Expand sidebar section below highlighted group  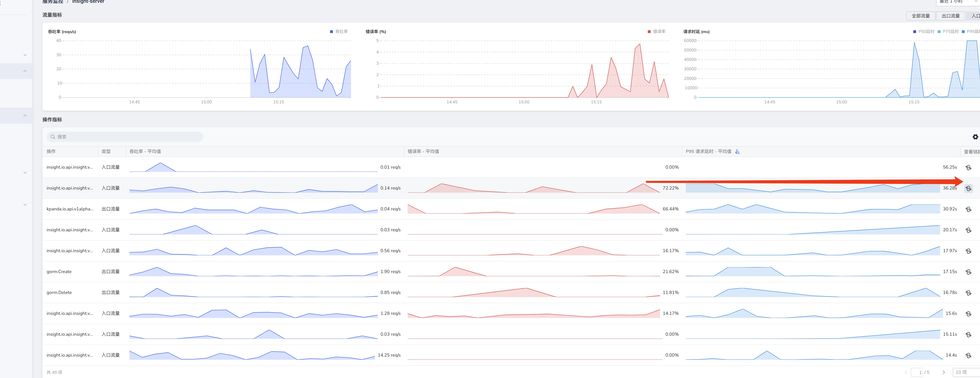click(x=25, y=173)
